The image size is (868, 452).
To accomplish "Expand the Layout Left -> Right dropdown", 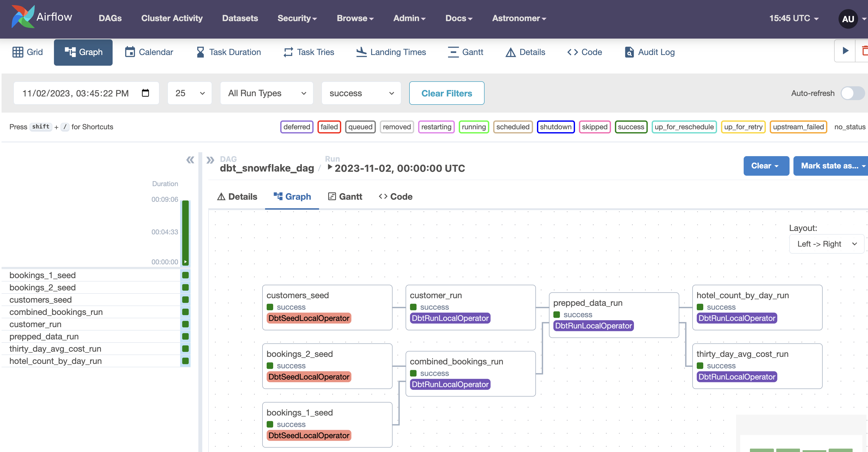I will point(826,244).
